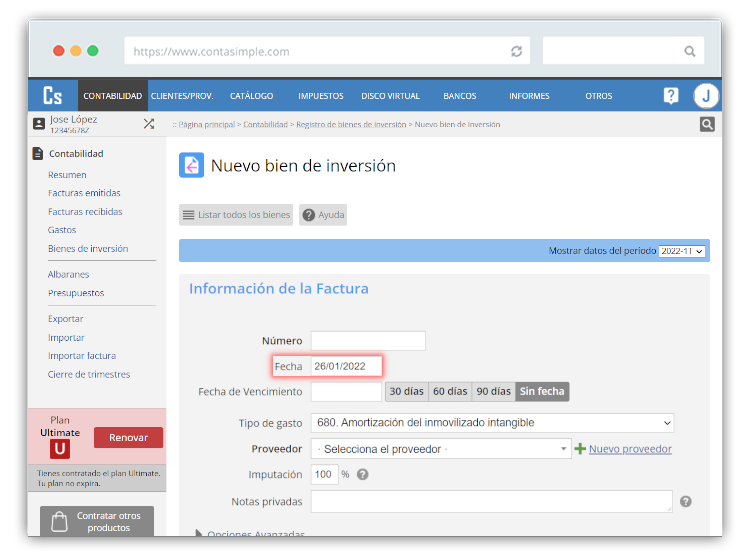Click Exportar in sidebar

(66, 319)
